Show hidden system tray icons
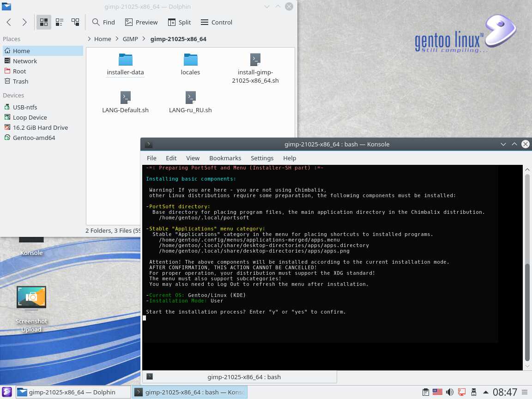This screenshot has width=532, height=399. tap(485, 393)
